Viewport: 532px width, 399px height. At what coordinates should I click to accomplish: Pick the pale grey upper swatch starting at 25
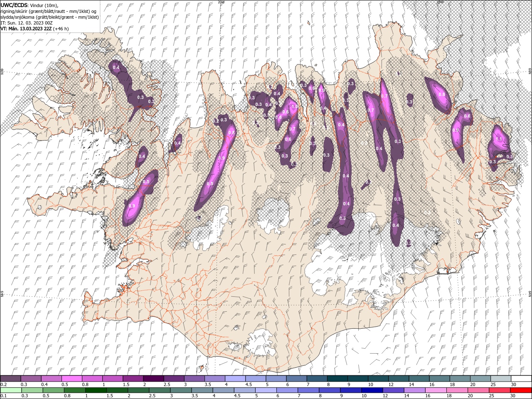500,379
